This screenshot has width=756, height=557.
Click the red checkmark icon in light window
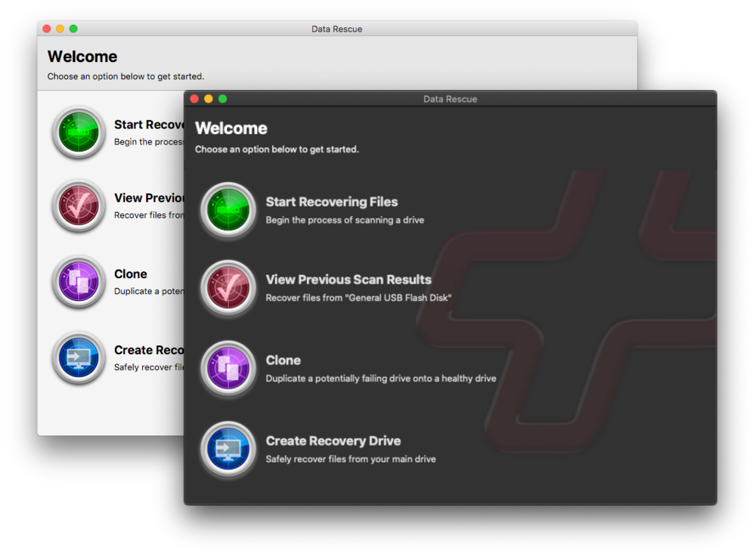pos(79,206)
